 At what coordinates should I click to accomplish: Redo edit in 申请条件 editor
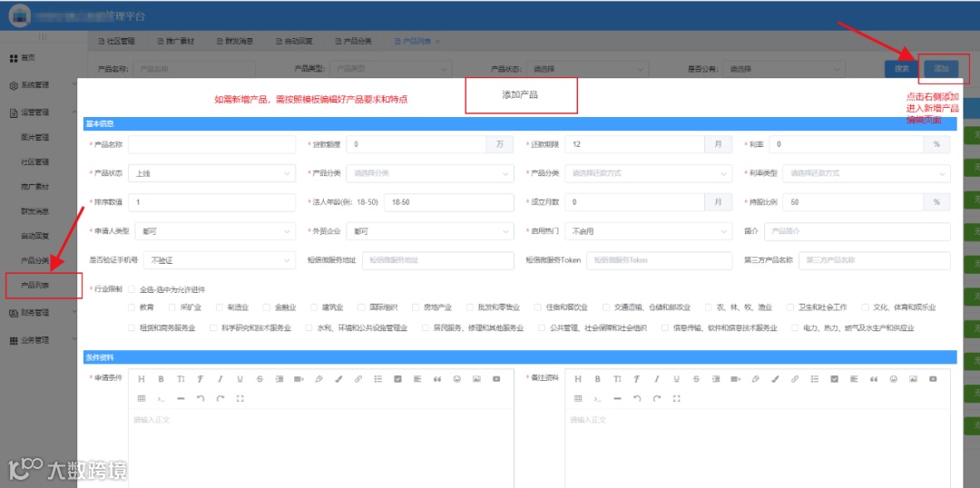[220, 398]
